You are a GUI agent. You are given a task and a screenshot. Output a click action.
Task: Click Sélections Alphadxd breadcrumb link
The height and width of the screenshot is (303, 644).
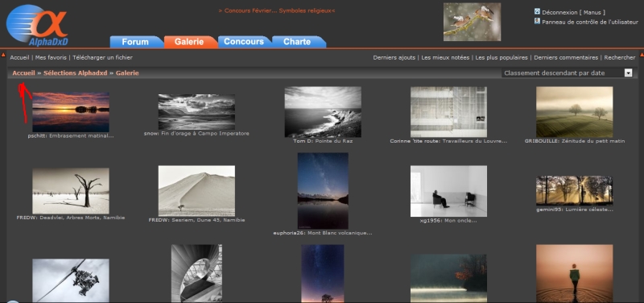pos(75,73)
